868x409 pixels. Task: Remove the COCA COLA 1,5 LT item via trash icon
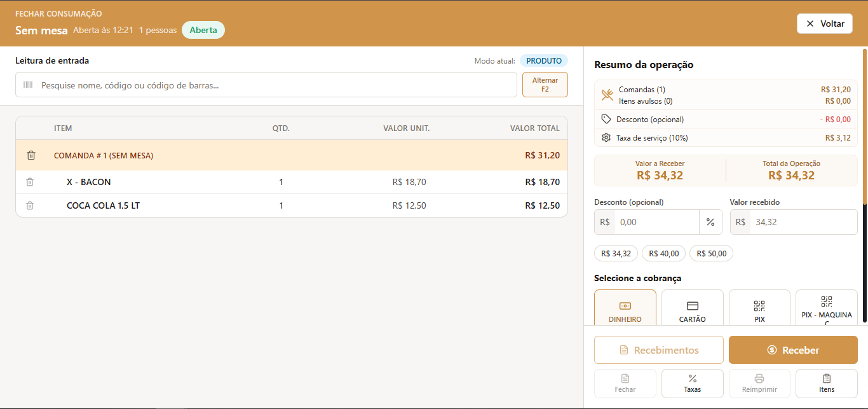[30, 205]
